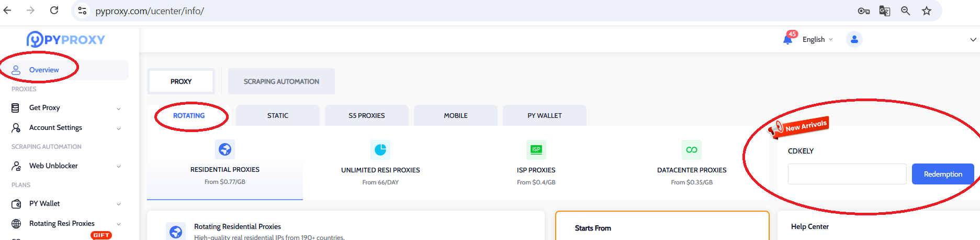Image resolution: width=980 pixels, height=240 pixels.
Task: Click the Unlimited Resi Proxies pie icon
Action: click(380, 150)
